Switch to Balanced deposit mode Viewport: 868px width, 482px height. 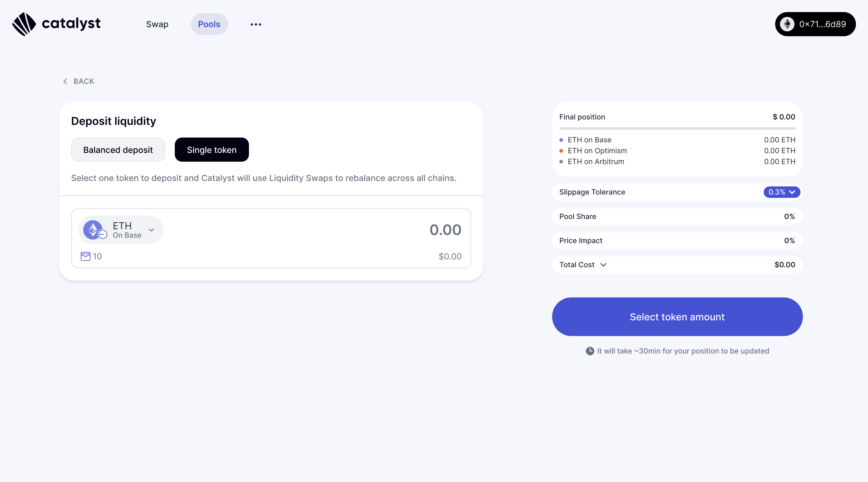click(x=118, y=150)
